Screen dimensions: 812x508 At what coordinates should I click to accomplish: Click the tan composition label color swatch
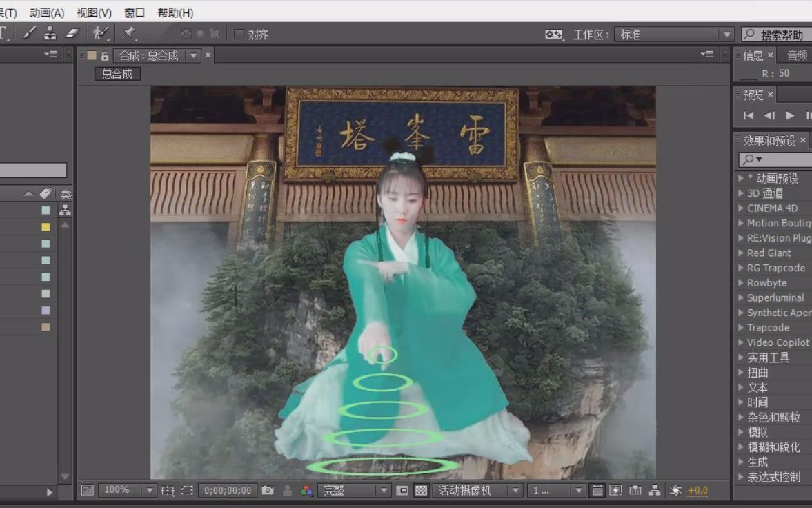pos(92,55)
